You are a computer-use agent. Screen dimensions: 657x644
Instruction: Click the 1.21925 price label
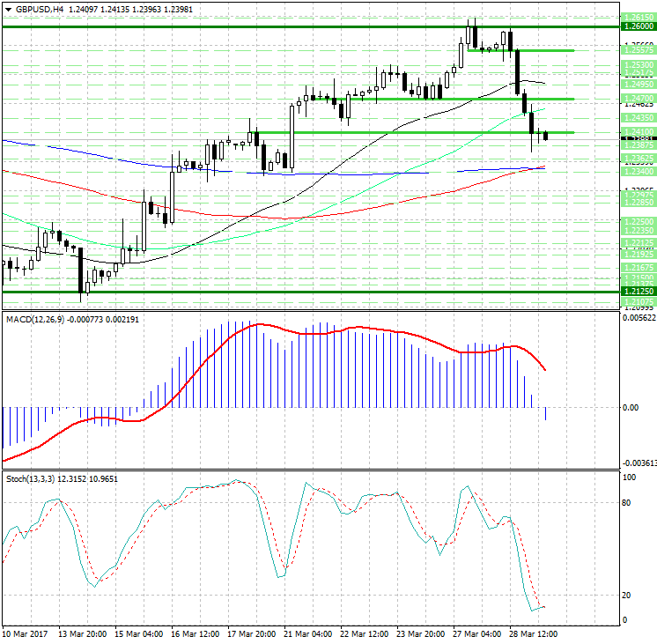pyautogui.click(x=639, y=254)
